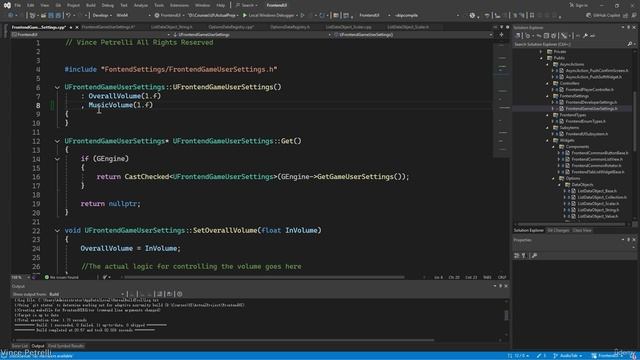Select FrontendGameUserSettings.h in Solution Explorer
Image resolution: width=640 pixels, height=360 pixels.
[591, 109]
